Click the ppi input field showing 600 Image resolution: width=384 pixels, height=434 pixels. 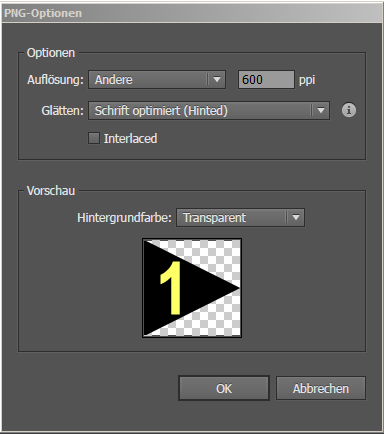click(x=266, y=80)
